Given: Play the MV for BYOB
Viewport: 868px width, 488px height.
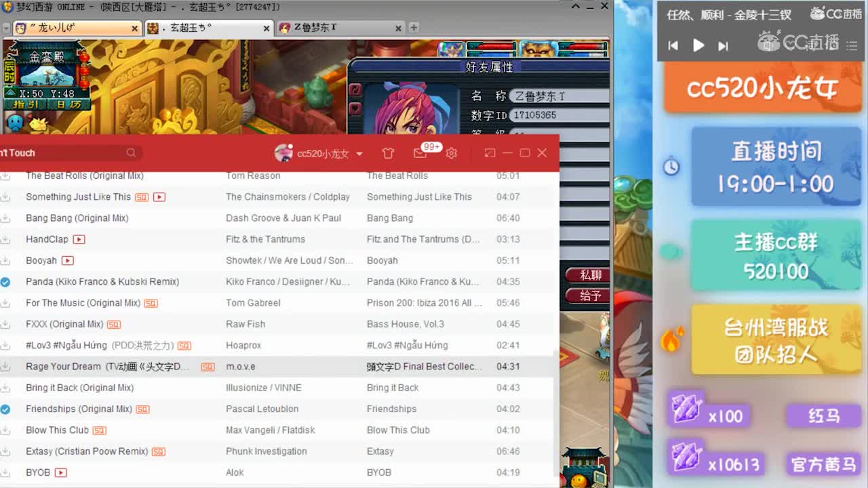Looking at the screenshot, I should (x=60, y=472).
